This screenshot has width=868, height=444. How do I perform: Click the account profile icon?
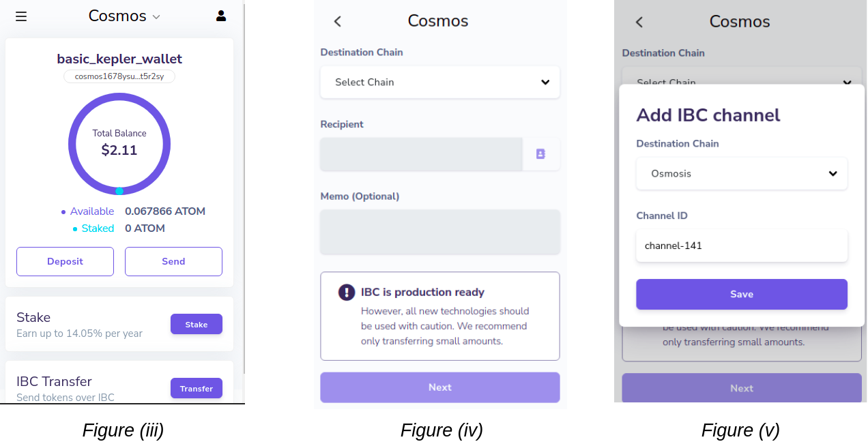(x=221, y=16)
